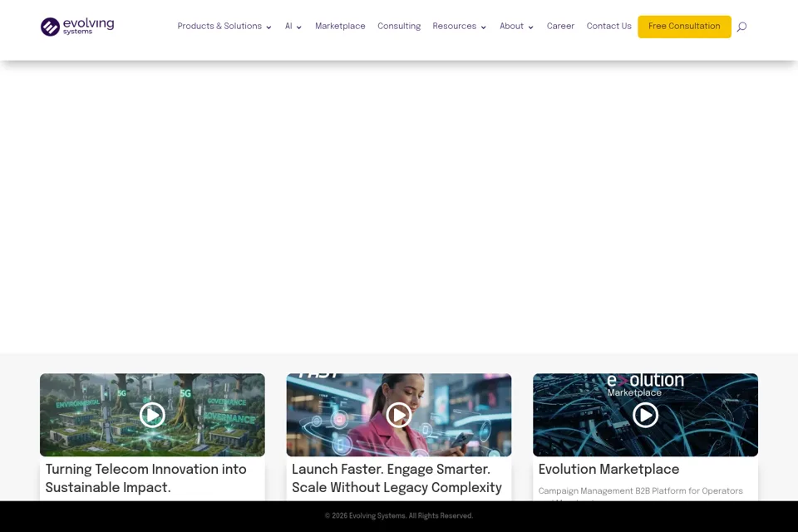This screenshot has width=798, height=532.
Task: Expand the Products & Solutions chevron
Action: [268, 27]
